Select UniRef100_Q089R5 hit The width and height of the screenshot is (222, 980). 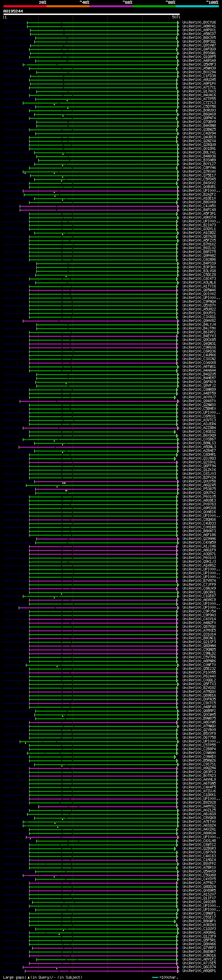pyautogui.click(x=199, y=890)
